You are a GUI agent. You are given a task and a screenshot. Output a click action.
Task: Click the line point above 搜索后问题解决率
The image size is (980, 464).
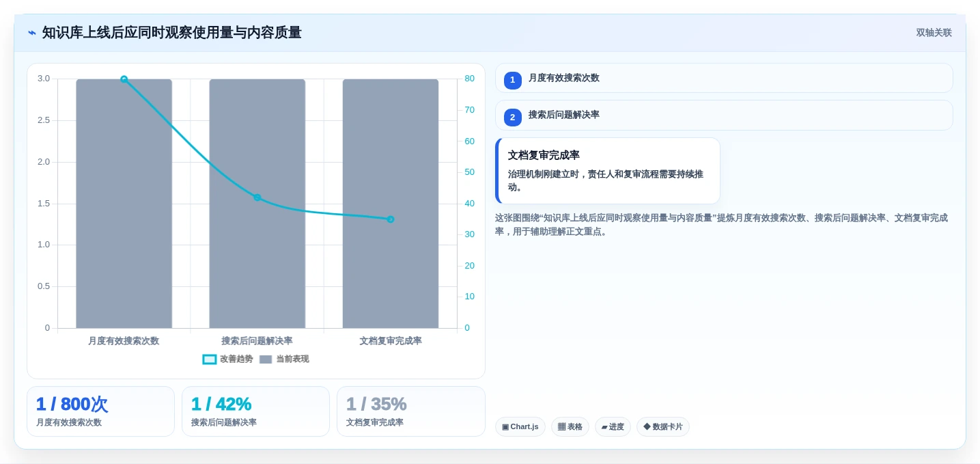point(257,197)
